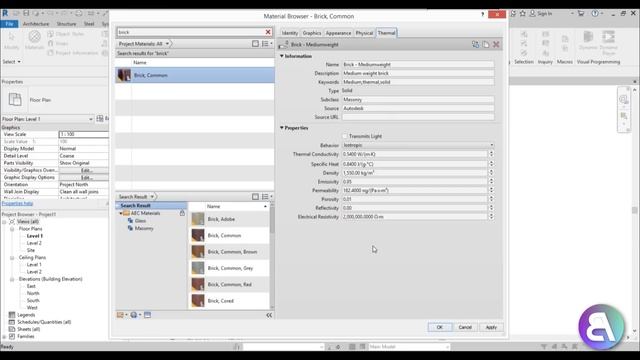Select the Thermal tab

[386, 33]
